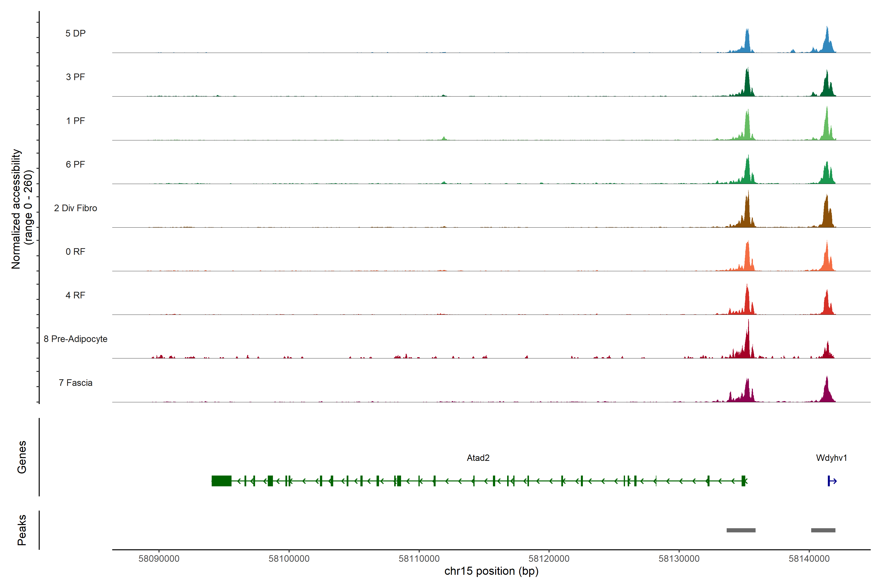Screen dimensions: 882x588
Task: Click the 58130000 x-axis tick label
Action: coord(679,559)
